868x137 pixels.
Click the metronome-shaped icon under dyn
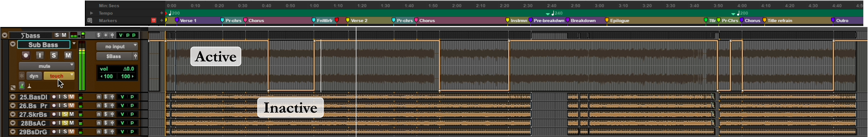click(x=30, y=86)
